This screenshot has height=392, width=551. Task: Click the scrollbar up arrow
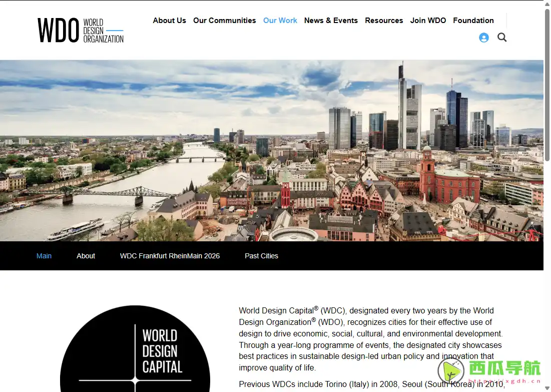pyautogui.click(x=547, y=4)
